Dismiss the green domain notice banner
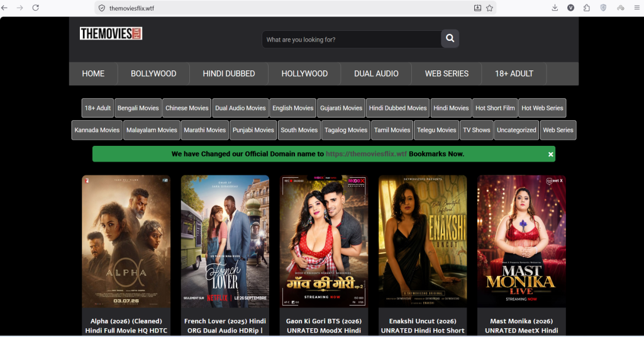The image size is (644, 337). 550,154
